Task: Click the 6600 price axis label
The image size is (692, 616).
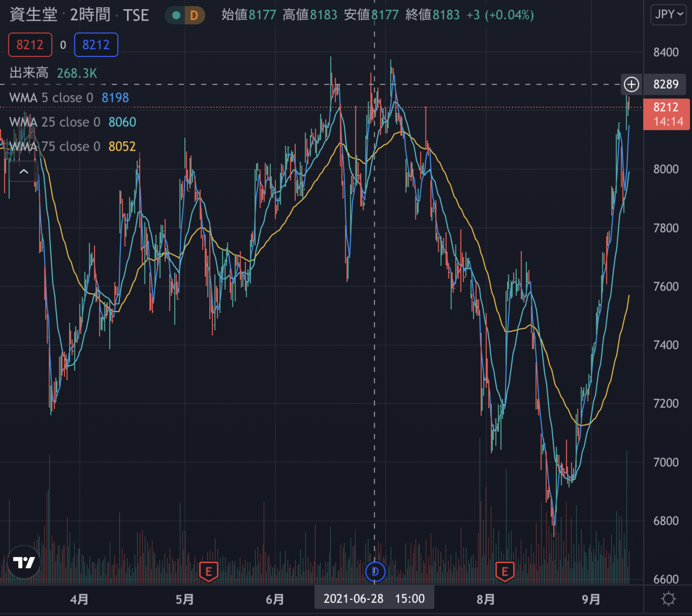Action: point(666,579)
